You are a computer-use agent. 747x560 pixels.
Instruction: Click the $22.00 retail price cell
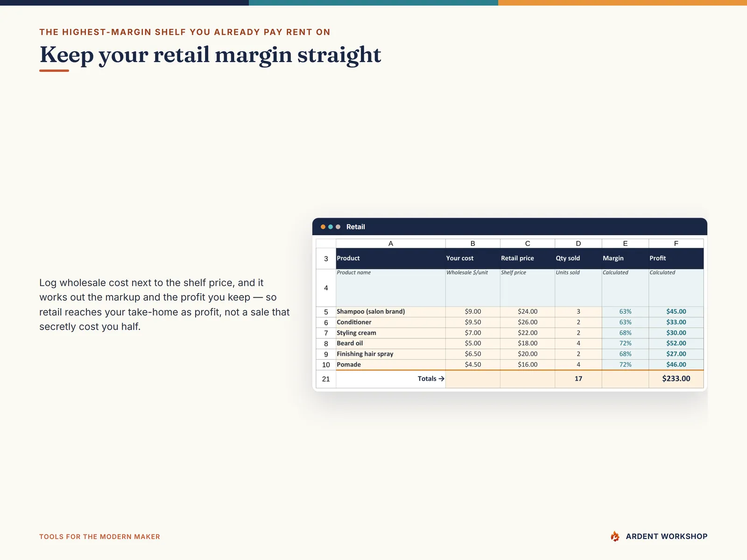pyautogui.click(x=528, y=333)
